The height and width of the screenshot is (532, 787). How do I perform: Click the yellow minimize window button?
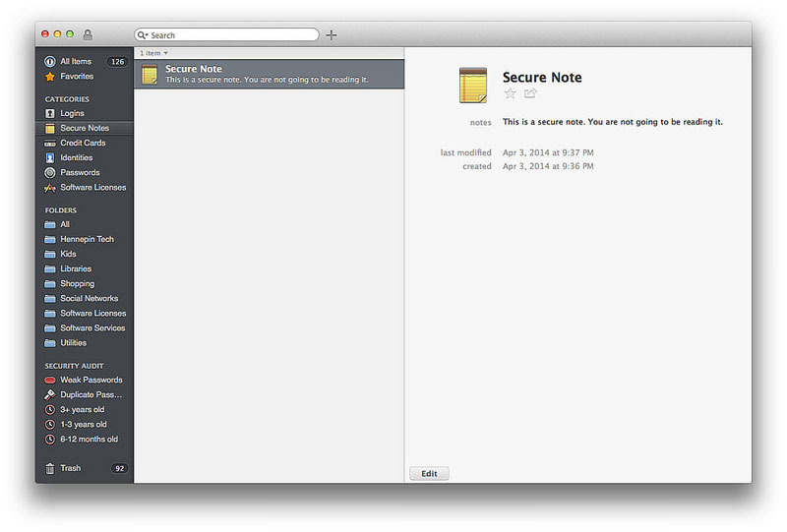(57, 34)
